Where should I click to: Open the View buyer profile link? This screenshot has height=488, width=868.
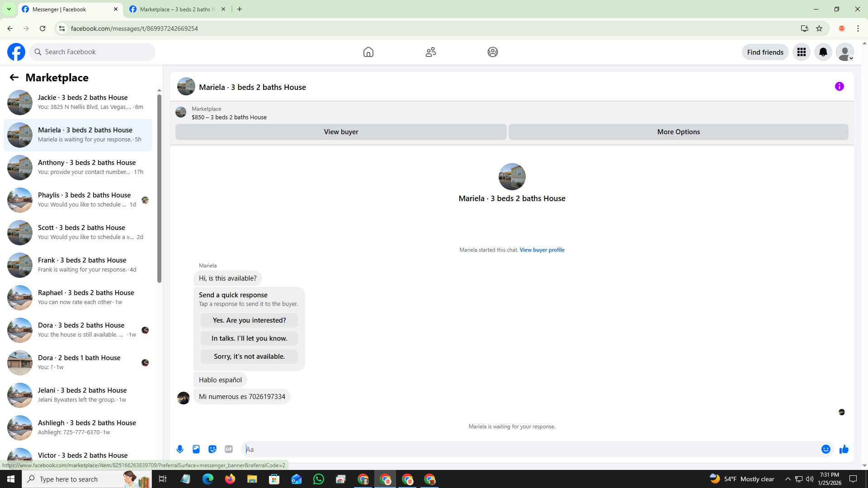(542, 250)
